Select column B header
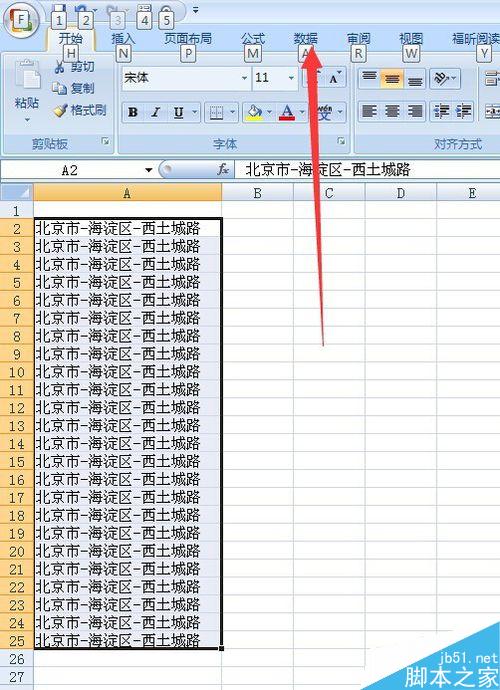 click(x=257, y=192)
